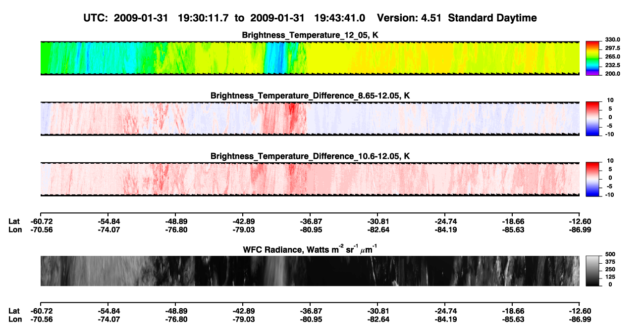
Task: Click the red-blue color bar beside the 10.6-12.05 panel
Action: (x=591, y=179)
